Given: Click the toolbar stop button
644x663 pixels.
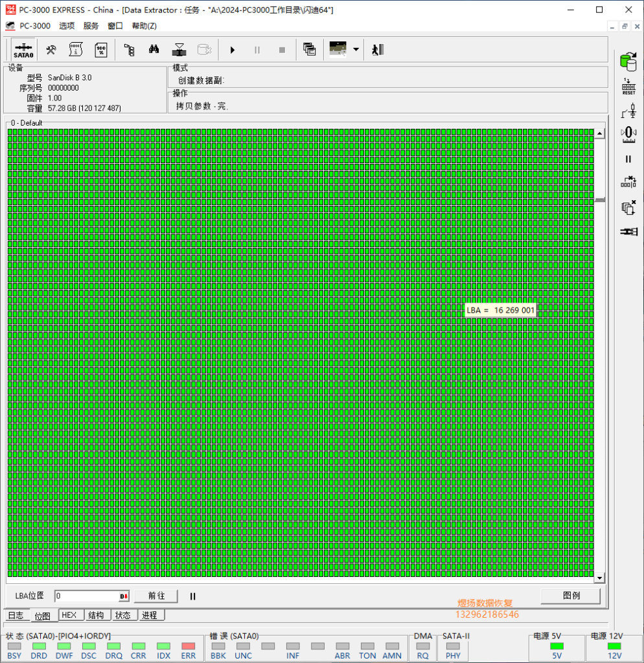Looking at the screenshot, I should click(x=282, y=50).
